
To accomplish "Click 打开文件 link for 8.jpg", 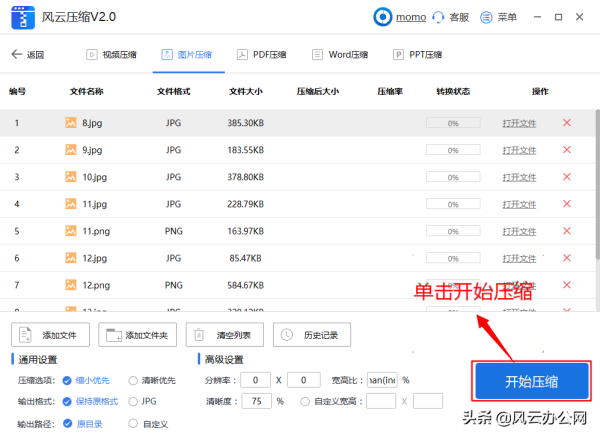I will tap(519, 123).
